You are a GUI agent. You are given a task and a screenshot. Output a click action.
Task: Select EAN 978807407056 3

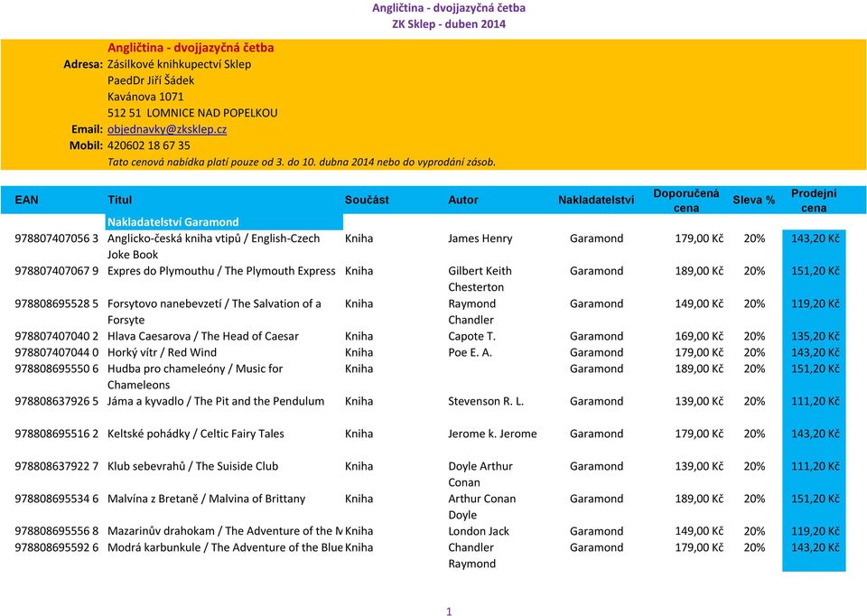pos(56,238)
